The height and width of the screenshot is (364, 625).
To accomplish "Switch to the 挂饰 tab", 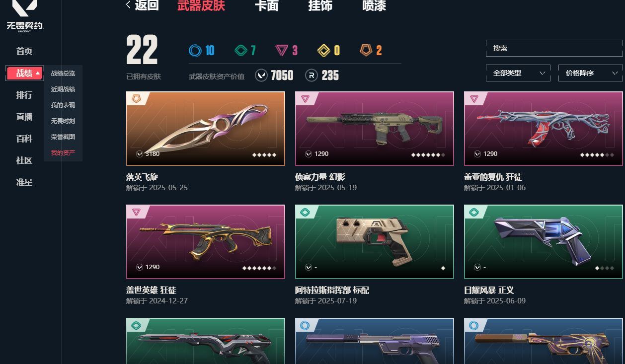I will tap(320, 6).
